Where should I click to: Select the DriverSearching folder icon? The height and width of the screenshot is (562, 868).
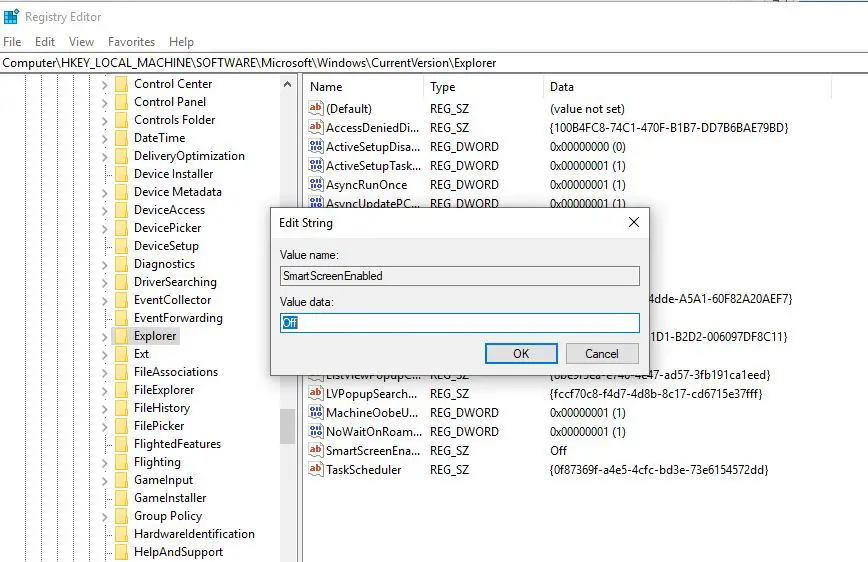pos(121,282)
